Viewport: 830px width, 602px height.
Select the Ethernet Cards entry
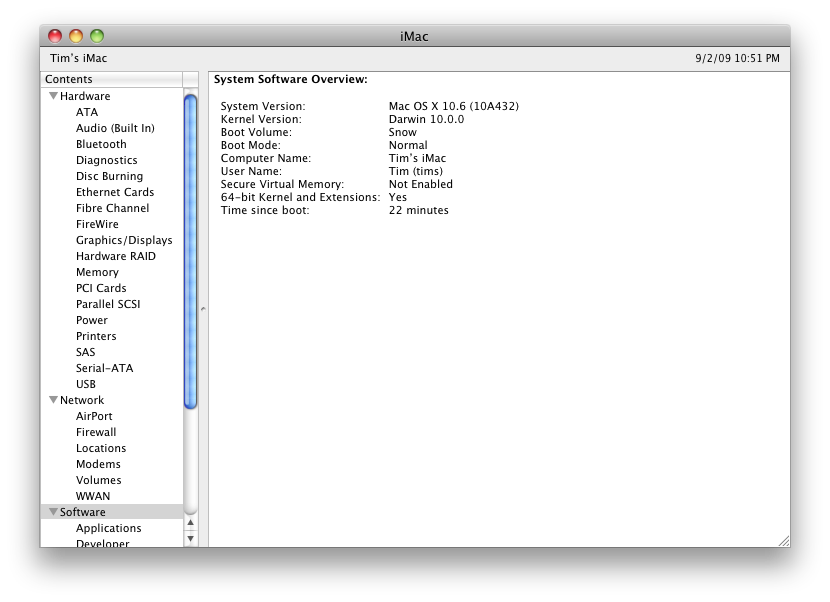pos(115,192)
